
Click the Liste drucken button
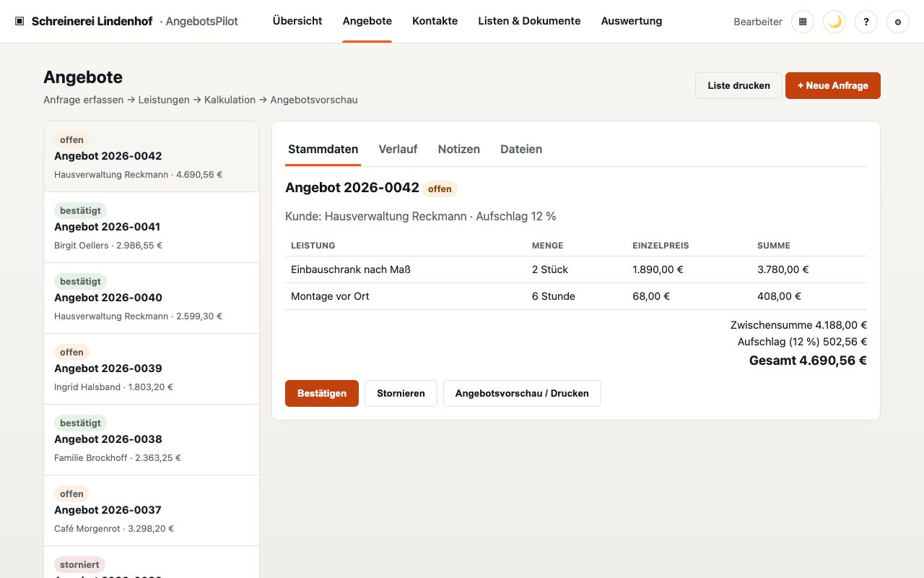tap(738, 85)
